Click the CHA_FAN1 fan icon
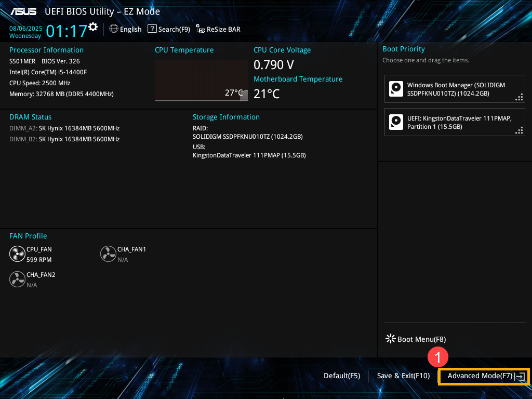 [108, 254]
